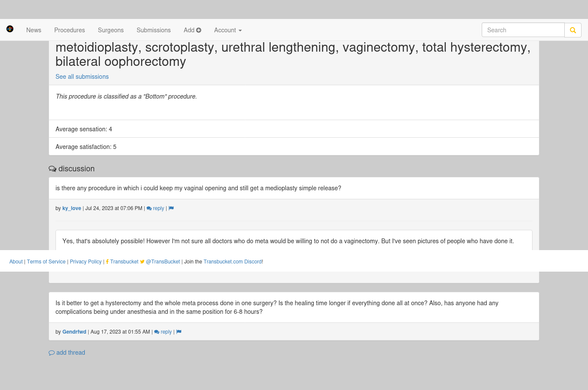The height and width of the screenshot is (390, 588).
Task: Open the Add menu with plus icon
Action: pyautogui.click(x=192, y=30)
